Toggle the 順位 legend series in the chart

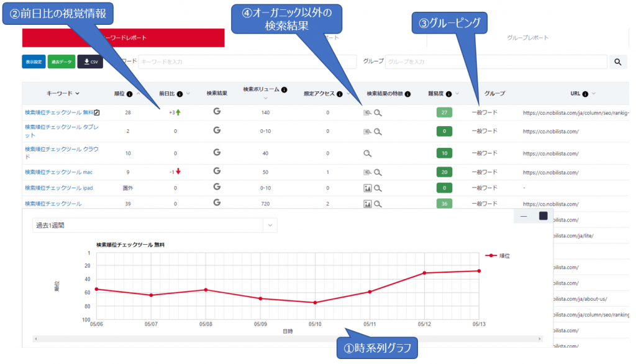coord(498,255)
